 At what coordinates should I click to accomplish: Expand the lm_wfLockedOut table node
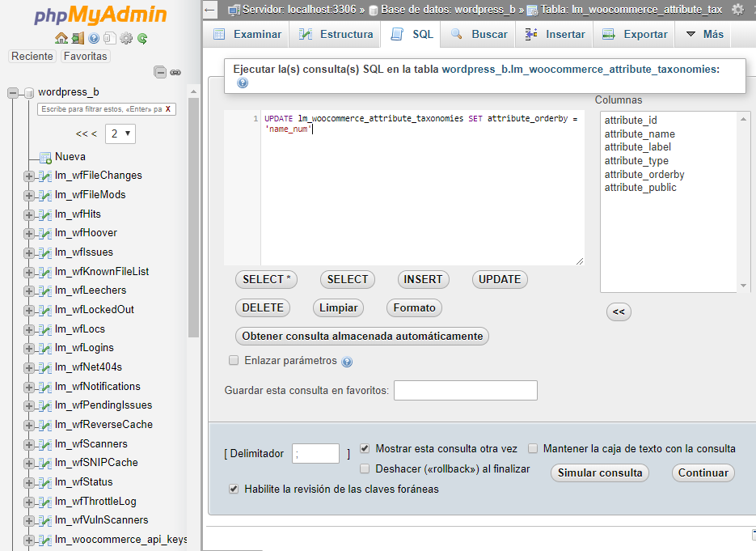[29, 310]
